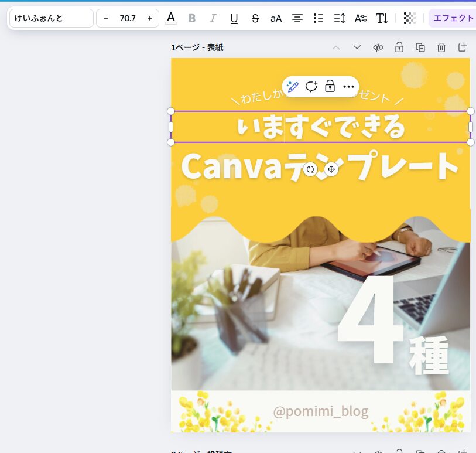Open the text color picker
The height and width of the screenshot is (453, 476).
pyautogui.click(x=171, y=18)
